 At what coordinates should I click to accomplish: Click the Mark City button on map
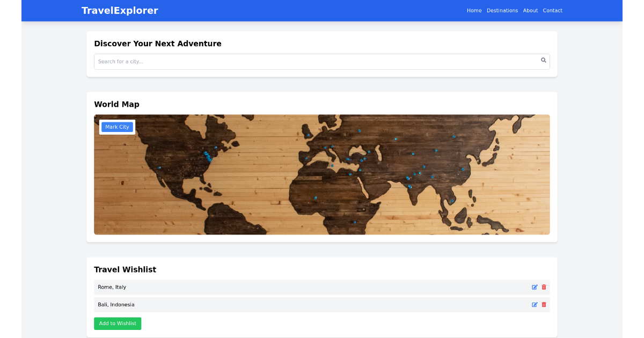117,127
